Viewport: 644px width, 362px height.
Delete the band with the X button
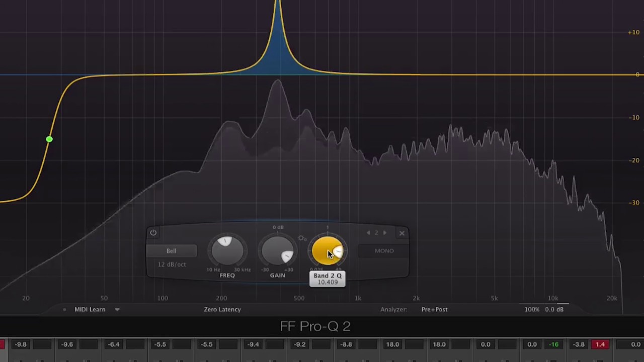pyautogui.click(x=401, y=233)
